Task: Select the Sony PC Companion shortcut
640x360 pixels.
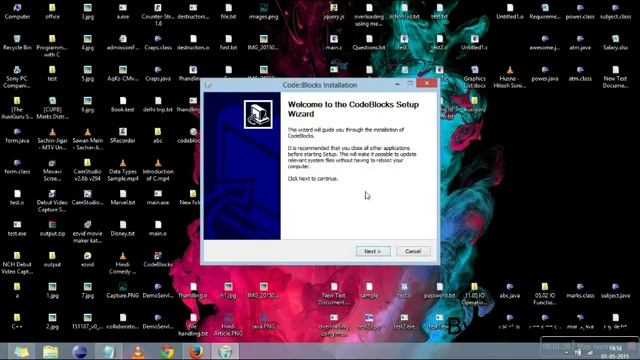Action: click(x=17, y=77)
